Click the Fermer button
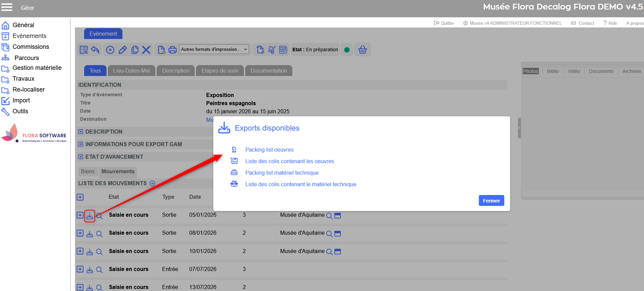 pos(491,200)
